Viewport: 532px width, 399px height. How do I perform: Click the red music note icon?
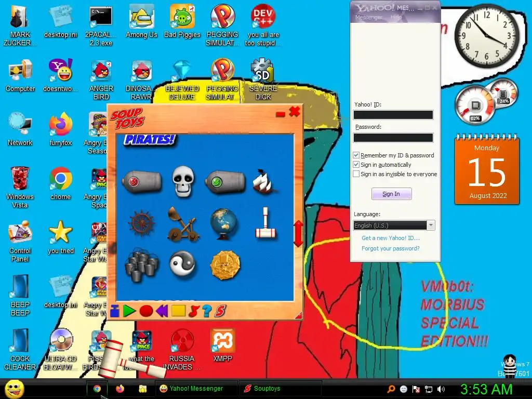tap(194, 311)
